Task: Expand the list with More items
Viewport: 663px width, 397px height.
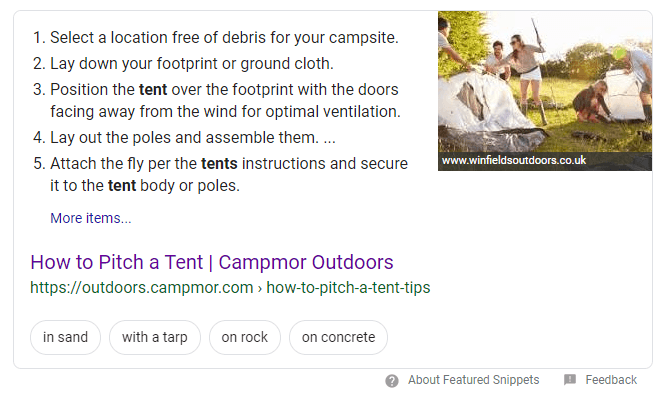Action: [91, 218]
